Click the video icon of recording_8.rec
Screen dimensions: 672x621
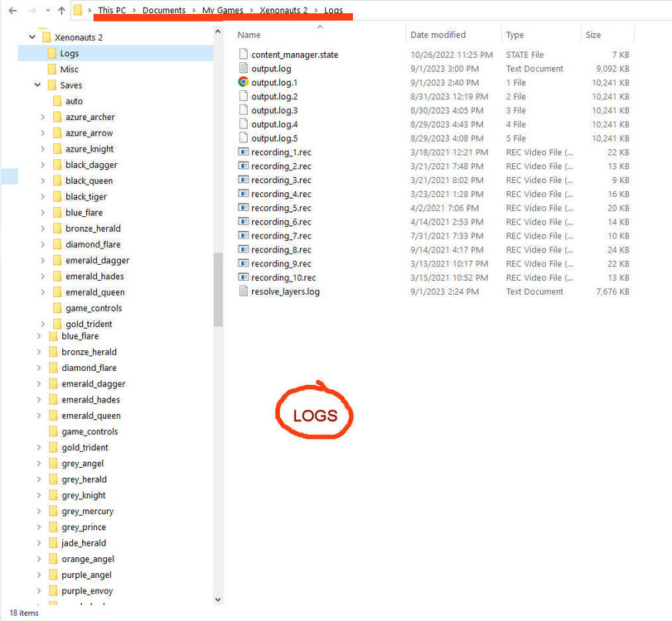coord(244,249)
